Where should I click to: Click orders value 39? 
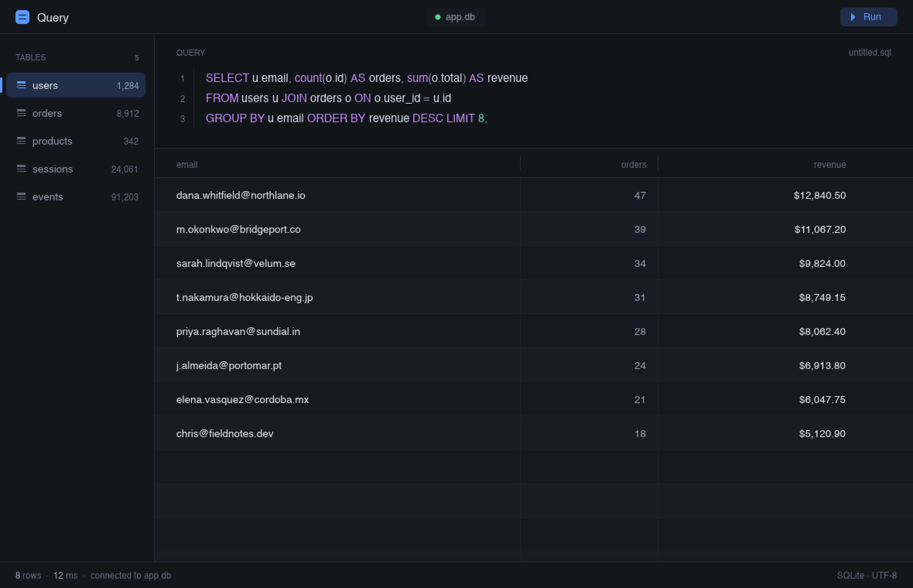pos(640,229)
